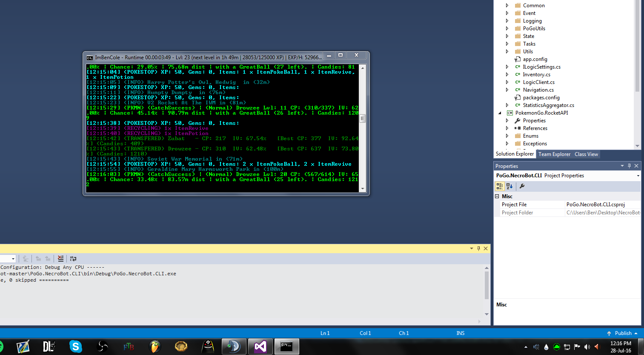644x355 pixels.
Task: Pin the Properties panel
Action: coord(629,166)
